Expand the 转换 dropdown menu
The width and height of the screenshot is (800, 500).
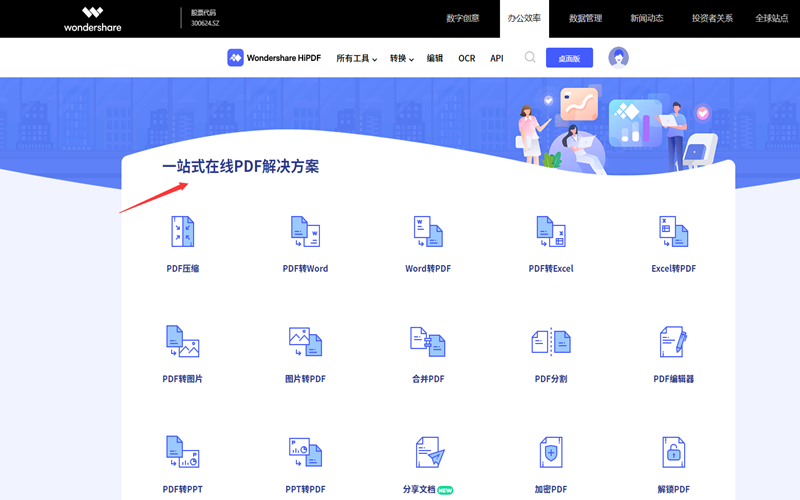click(x=402, y=59)
